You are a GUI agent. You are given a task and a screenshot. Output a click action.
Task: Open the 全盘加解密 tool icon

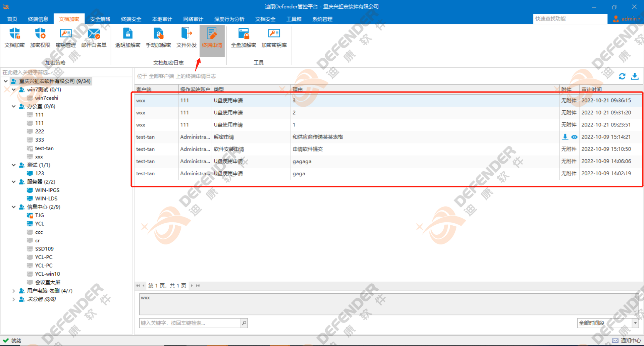pos(244,38)
